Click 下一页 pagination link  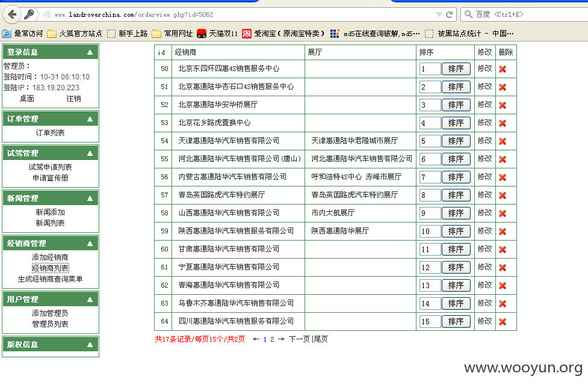point(299,339)
